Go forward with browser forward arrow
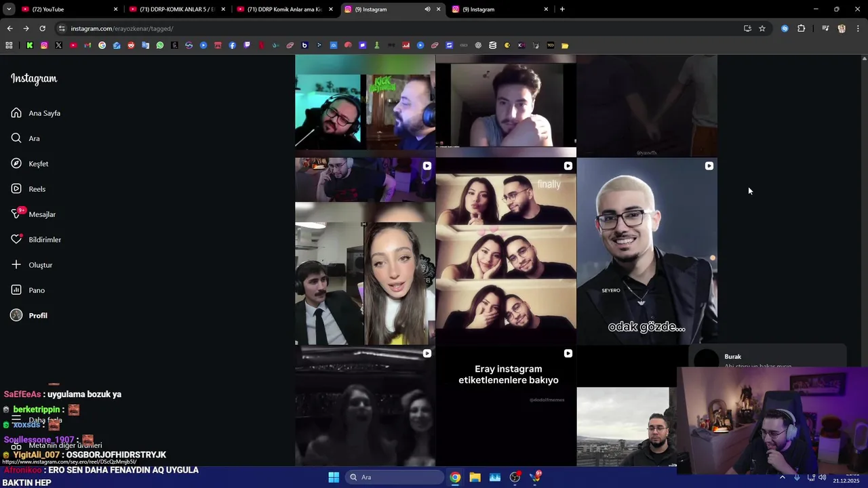The image size is (868, 488). coord(26,28)
